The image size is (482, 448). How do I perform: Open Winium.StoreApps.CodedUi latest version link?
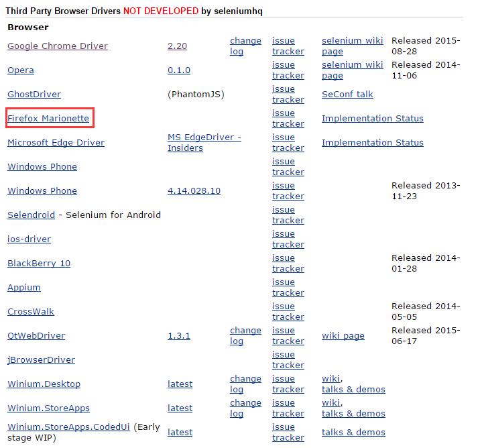point(180,432)
